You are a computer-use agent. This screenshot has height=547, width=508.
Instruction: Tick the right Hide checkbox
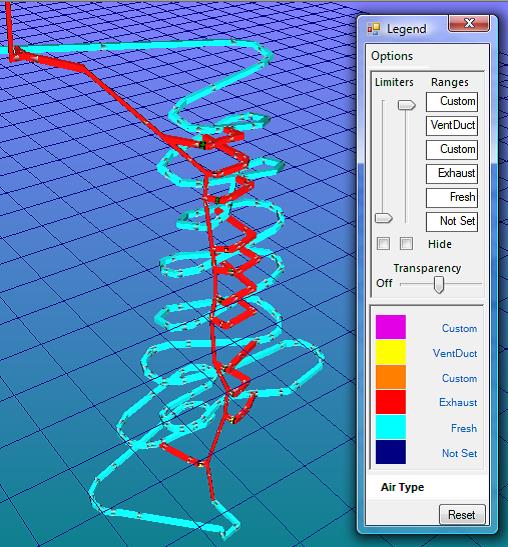click(x=406, y=243)
